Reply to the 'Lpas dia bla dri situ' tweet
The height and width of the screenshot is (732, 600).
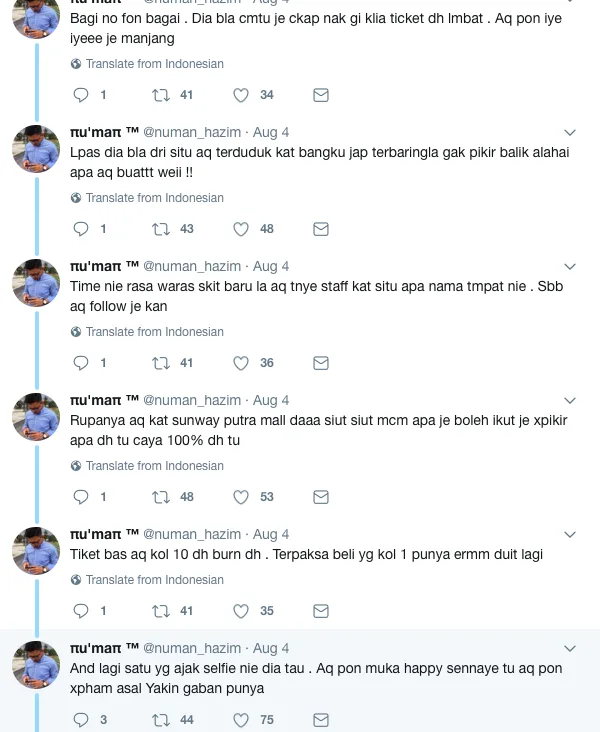[x=83, y=229]
